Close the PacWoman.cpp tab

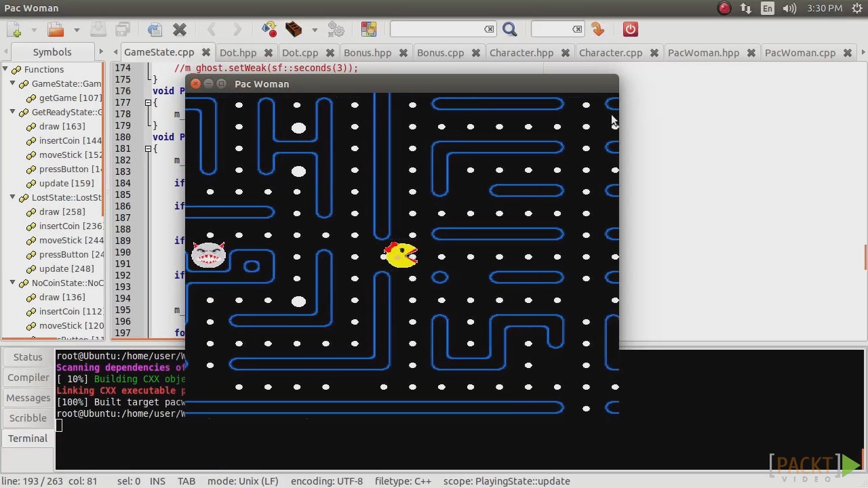pos(847,52)
